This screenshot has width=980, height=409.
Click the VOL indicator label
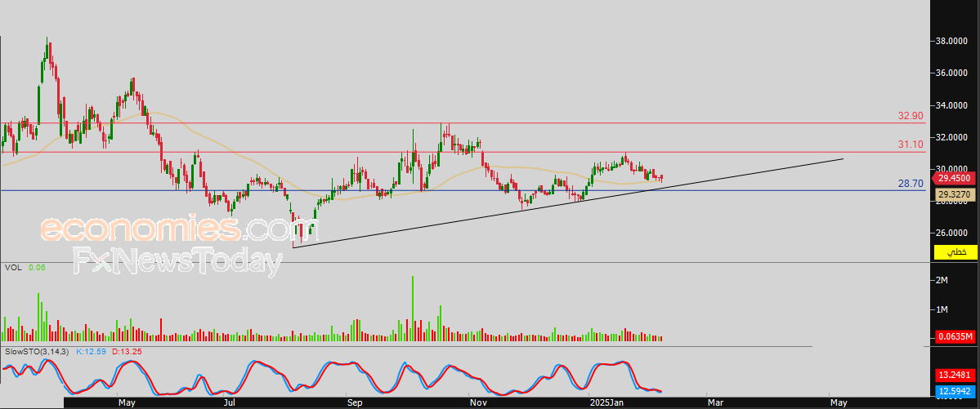click(x=12, y=267)
